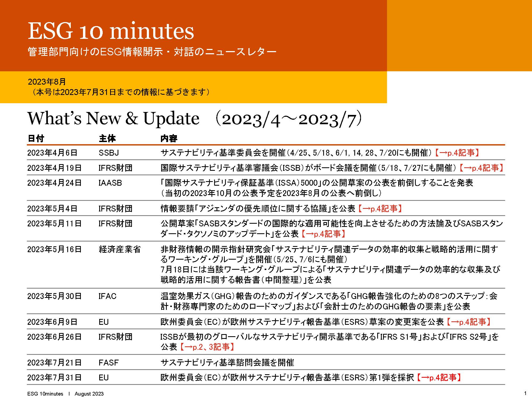The height and width of the screenshot is (399, 532).
Task: Select the 2023年4月24日 date cell
Action: point(54,183)
